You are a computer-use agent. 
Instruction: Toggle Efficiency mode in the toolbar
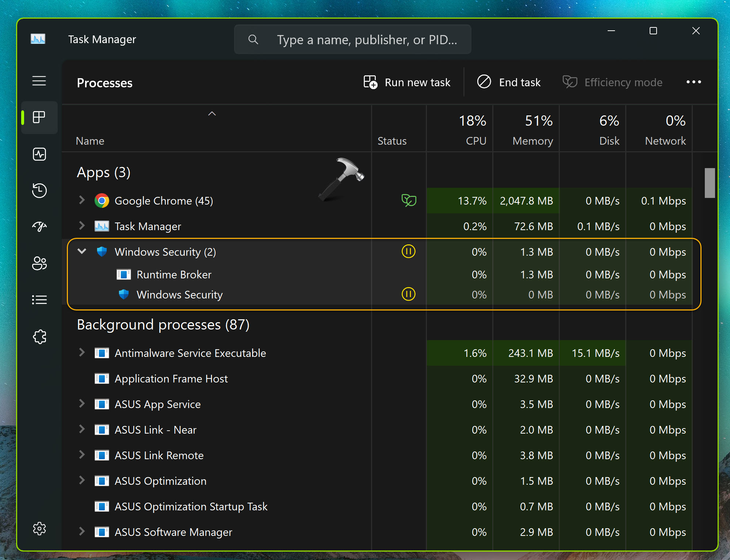[x=613, y=82]
